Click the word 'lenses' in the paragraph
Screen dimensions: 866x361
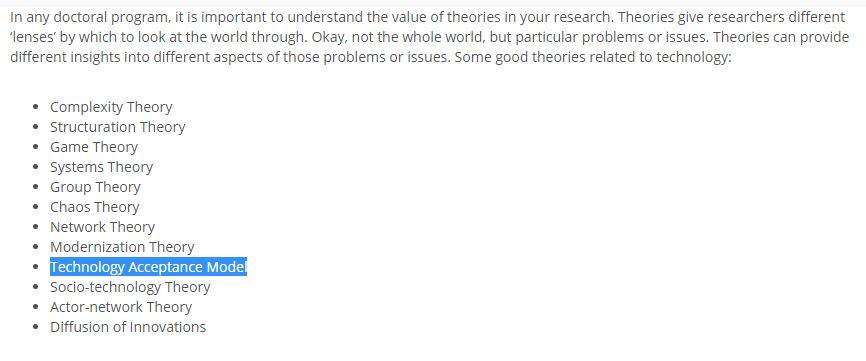[31, 37]
